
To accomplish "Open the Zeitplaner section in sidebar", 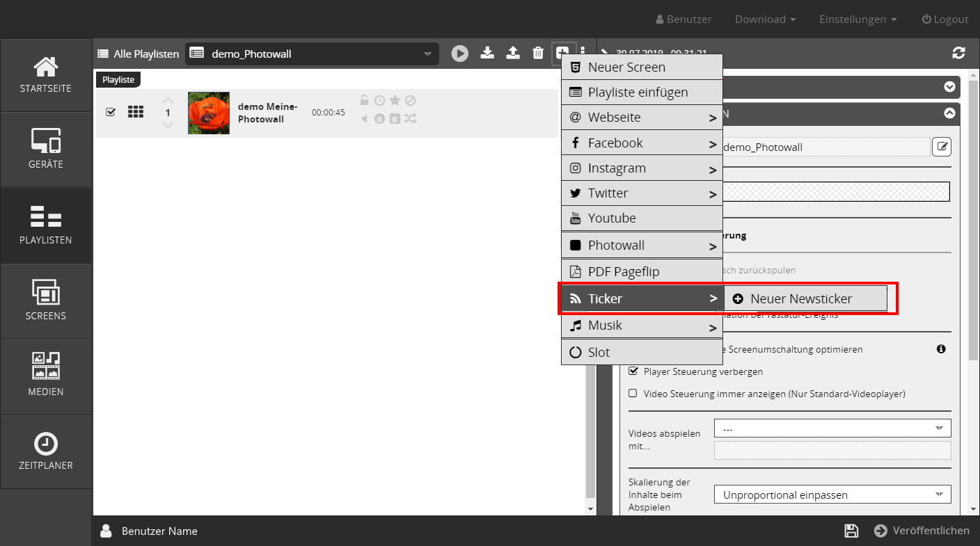I will (46, 451).
